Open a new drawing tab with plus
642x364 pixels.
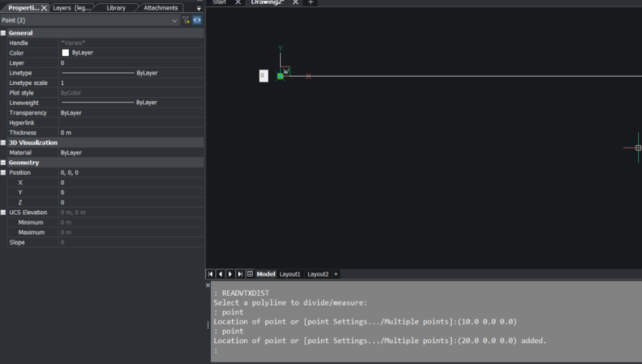(311, 2)
